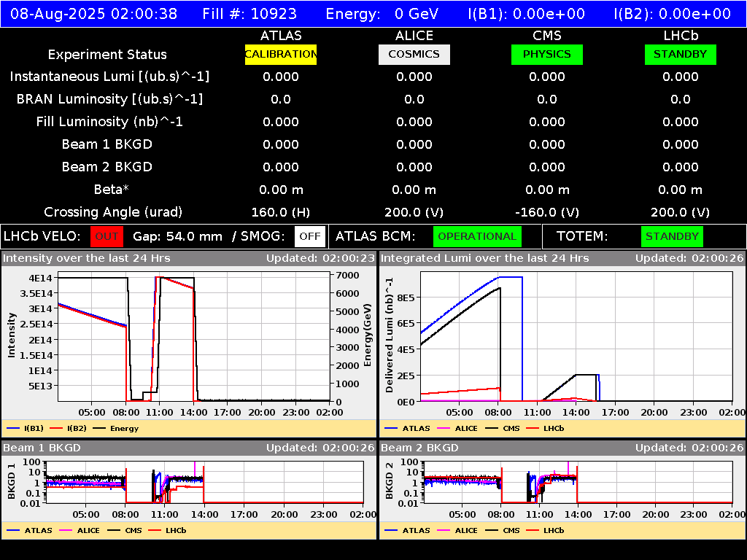Click the intensity plot area
The width and height of the screenshot is (747, 560).
194,337
